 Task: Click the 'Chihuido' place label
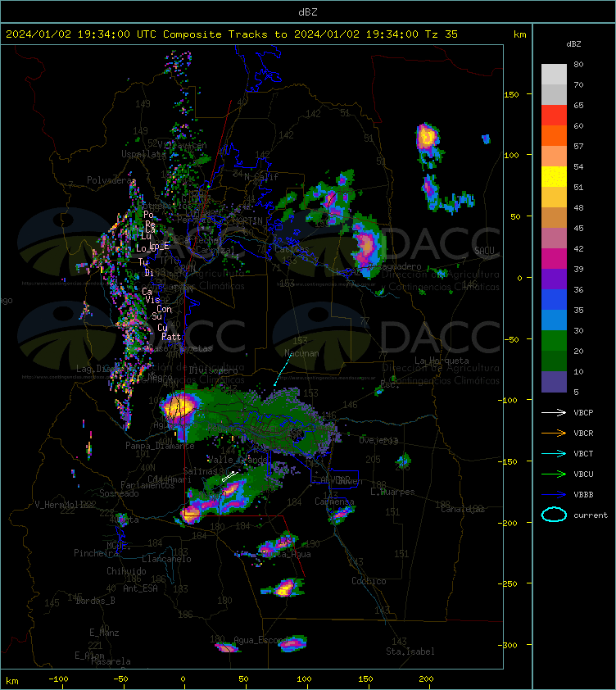(x=126, y=570)
